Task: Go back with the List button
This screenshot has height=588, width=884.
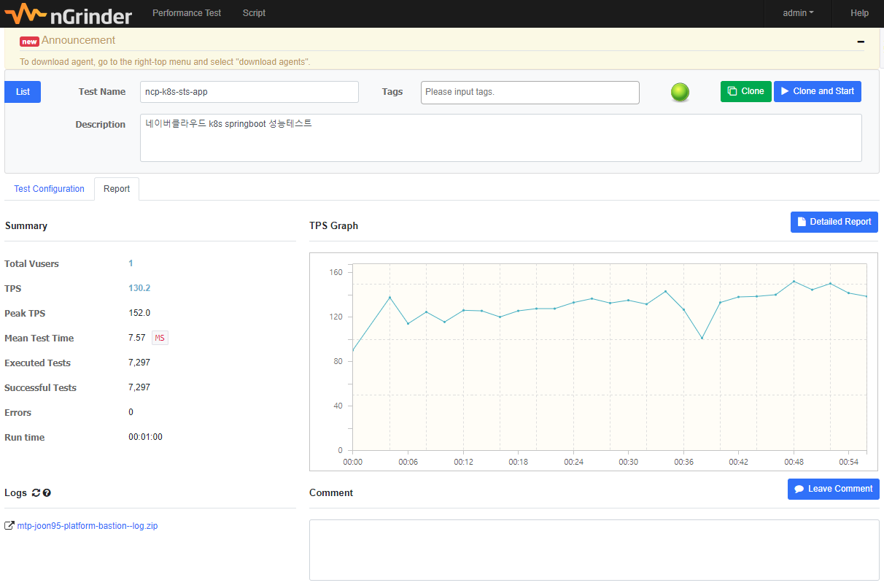Action: [x=23, y=92]
